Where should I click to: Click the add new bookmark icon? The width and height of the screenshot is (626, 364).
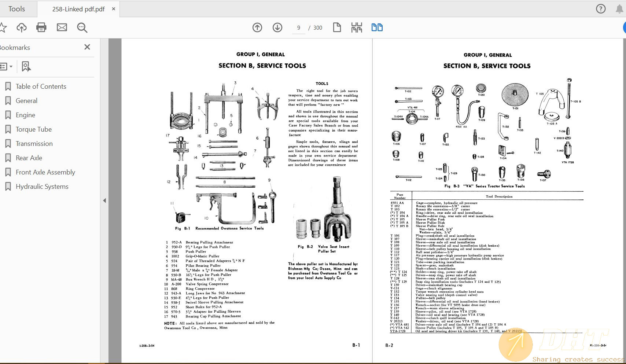(26, 66)
